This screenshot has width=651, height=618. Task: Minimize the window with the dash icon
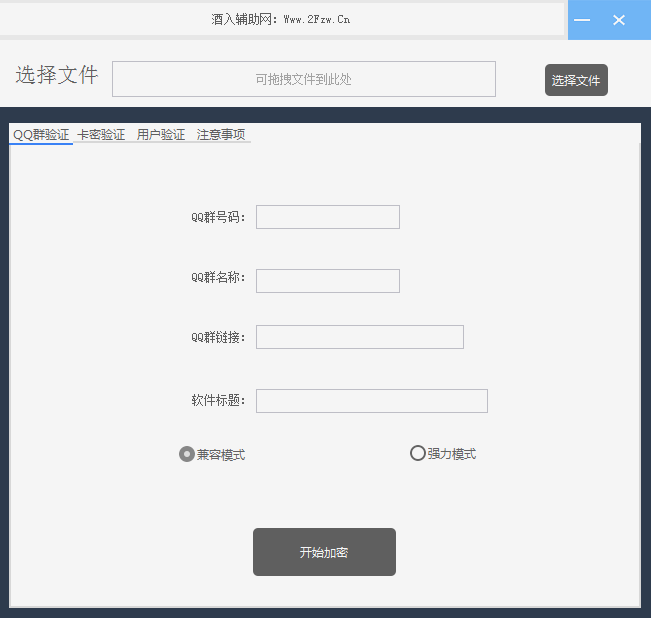582,20
